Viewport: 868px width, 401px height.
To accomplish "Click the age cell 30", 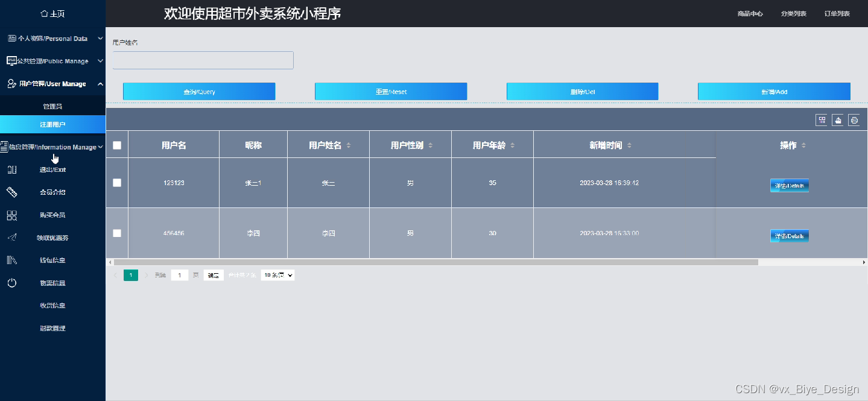I will (493, 233).
